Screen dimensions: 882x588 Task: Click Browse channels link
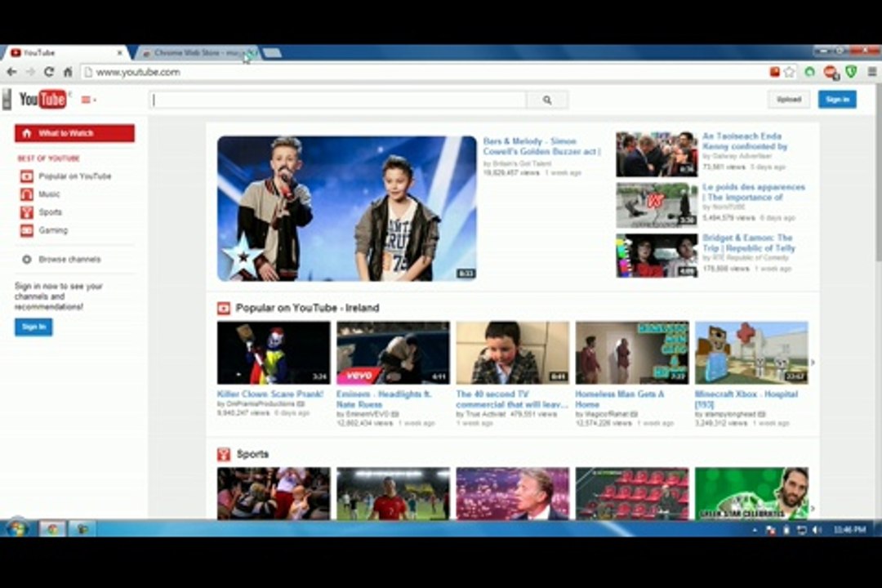69,260
